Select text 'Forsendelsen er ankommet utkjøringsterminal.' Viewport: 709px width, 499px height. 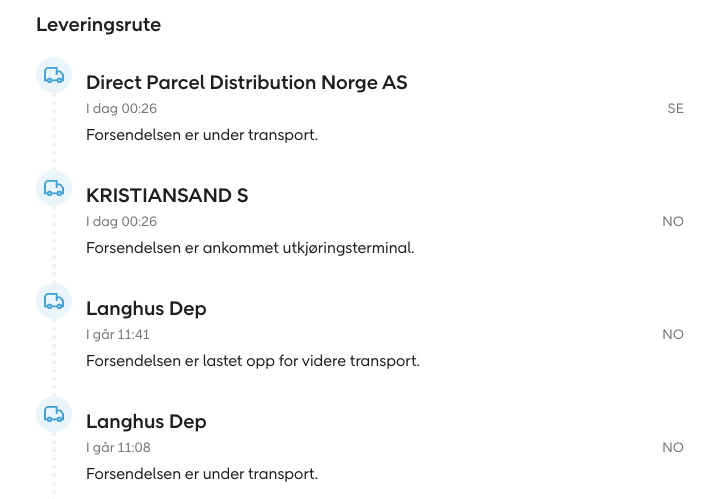250,248
